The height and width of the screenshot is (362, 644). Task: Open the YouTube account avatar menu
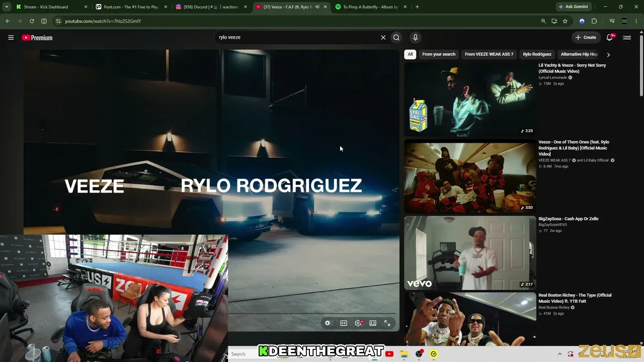(627, 37)
